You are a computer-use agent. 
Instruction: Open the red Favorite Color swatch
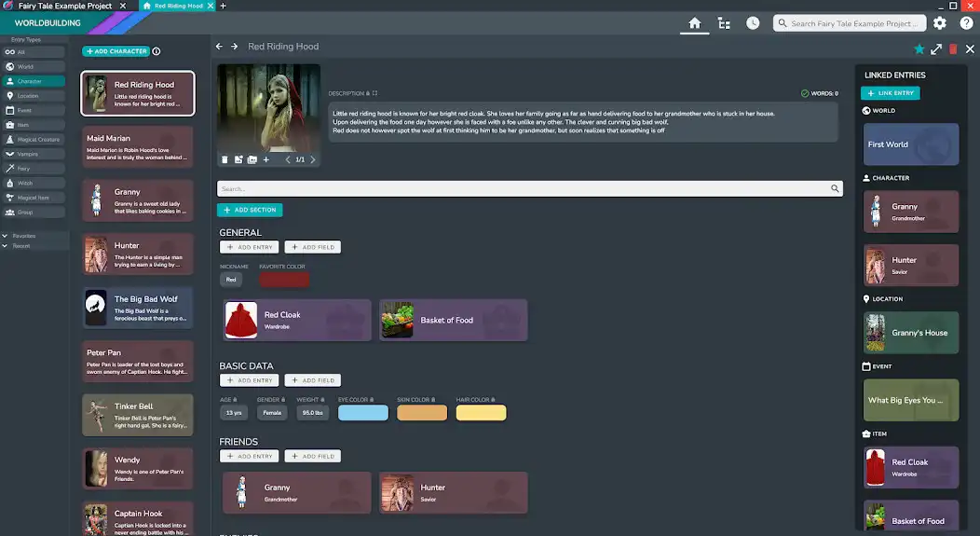(x=284, y=280)
